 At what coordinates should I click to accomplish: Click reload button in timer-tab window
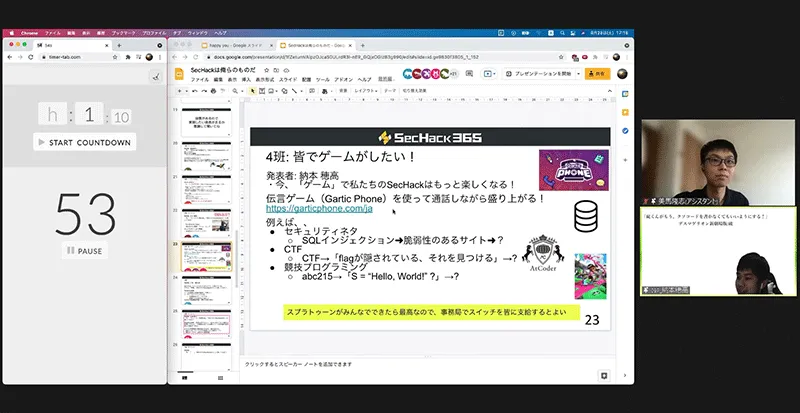tap(31, 57)
